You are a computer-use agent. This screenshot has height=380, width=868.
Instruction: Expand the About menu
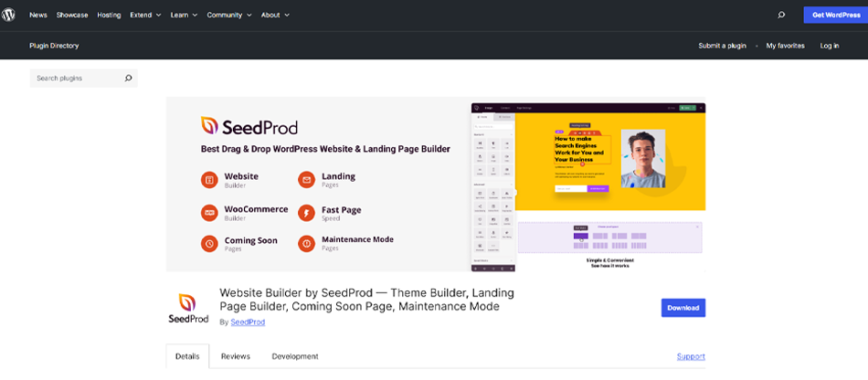[275, 15]
